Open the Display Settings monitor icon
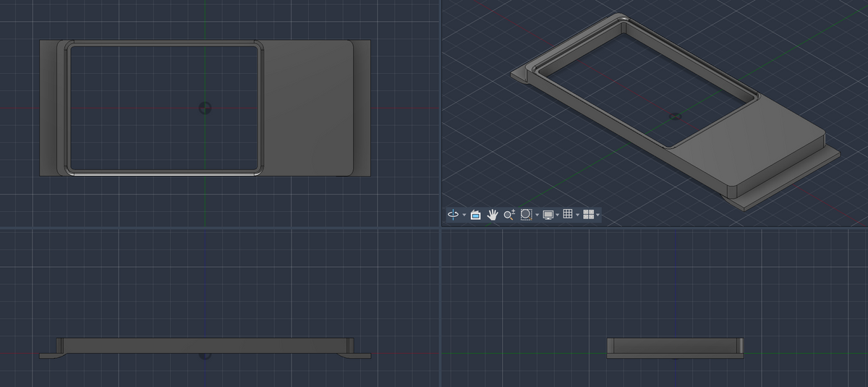868x387 pixels. point(548,215)
